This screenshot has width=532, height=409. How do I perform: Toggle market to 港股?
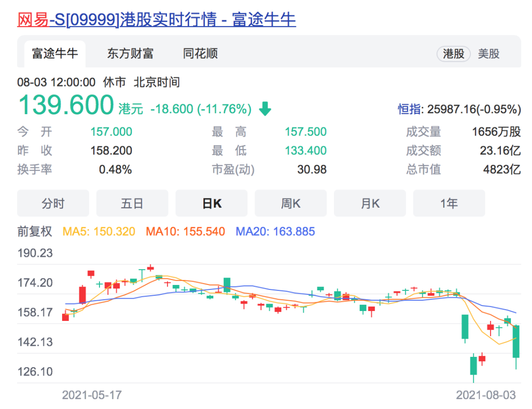[454, 54]
